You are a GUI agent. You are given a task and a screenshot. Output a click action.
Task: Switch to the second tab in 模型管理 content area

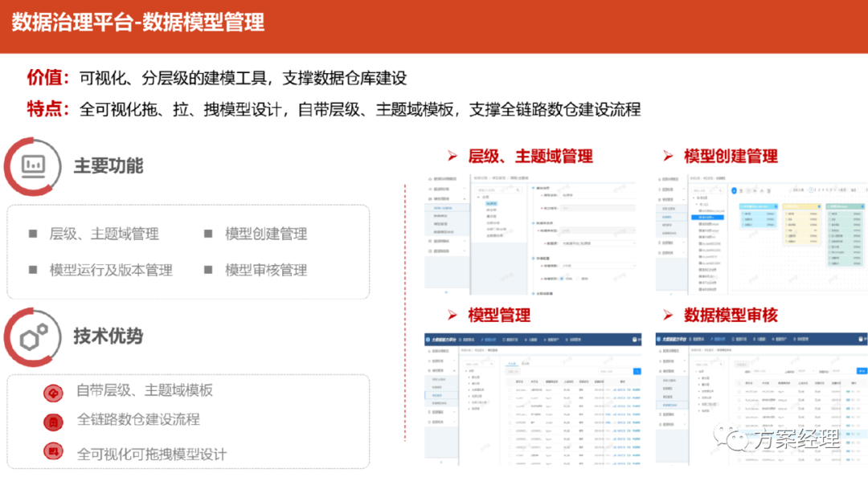[525, 362]
